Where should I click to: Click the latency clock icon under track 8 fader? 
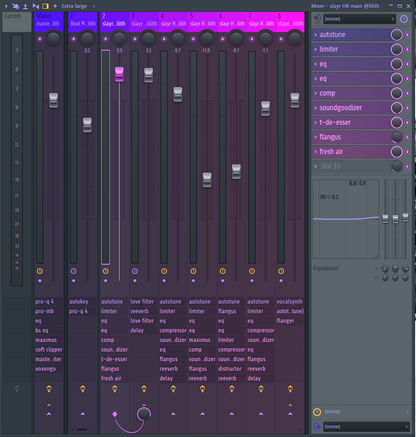(281, 271)
